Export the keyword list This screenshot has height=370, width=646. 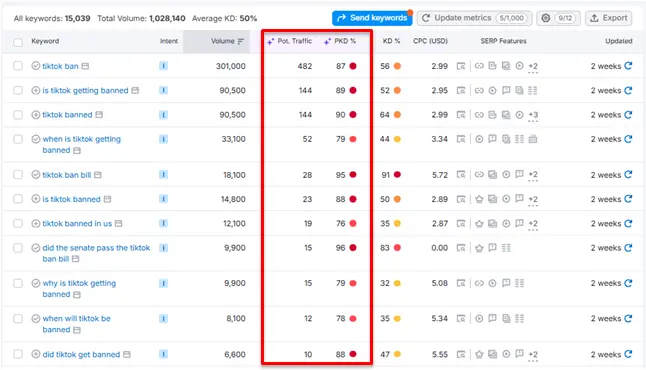click(609, 18)
